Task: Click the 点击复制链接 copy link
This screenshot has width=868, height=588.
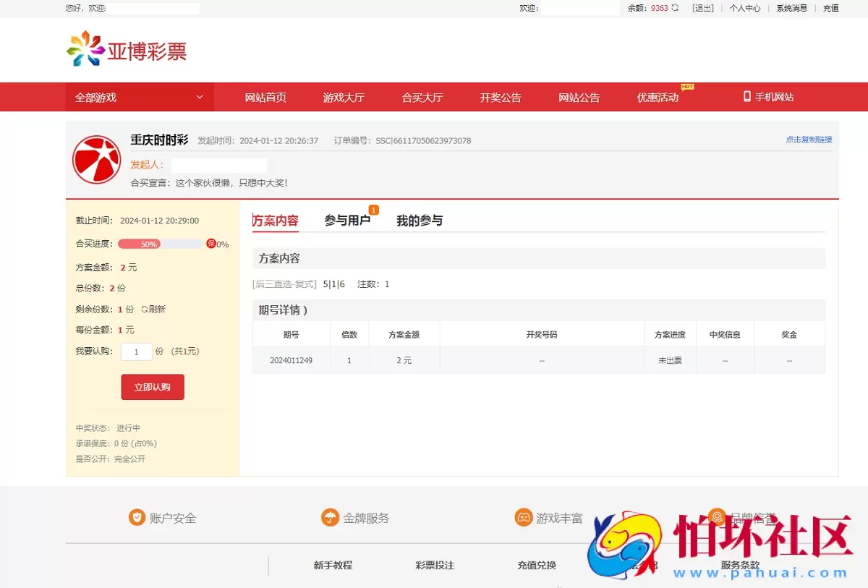Action: pos(808,140)
